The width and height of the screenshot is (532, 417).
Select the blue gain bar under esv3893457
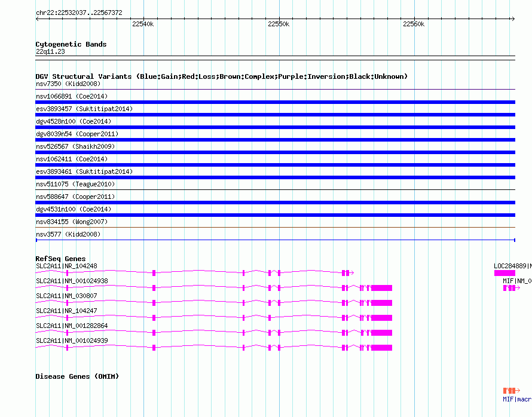pos(275,115)
